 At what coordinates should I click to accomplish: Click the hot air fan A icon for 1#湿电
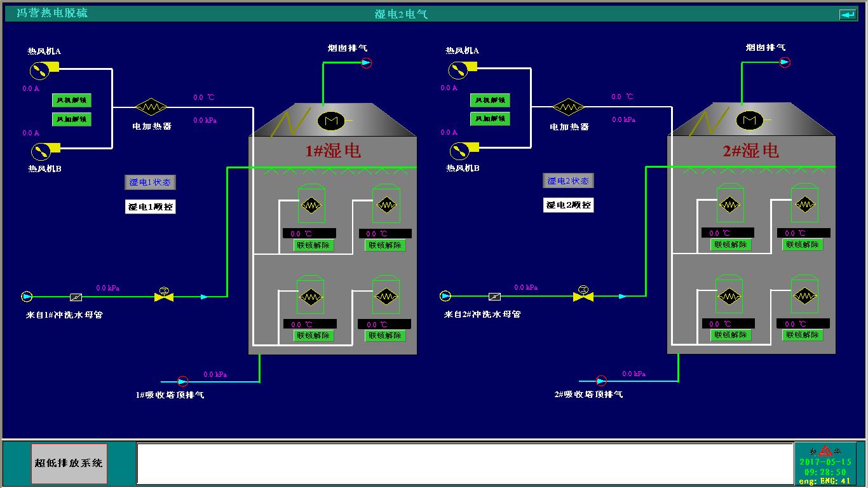[39, 69]
